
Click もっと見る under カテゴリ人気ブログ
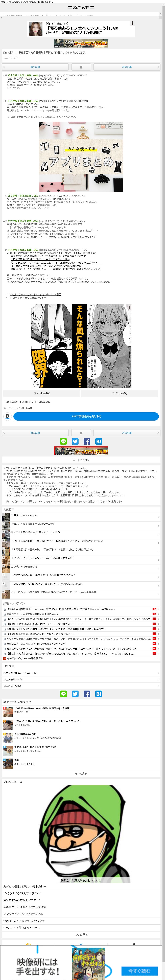[81, 773]
